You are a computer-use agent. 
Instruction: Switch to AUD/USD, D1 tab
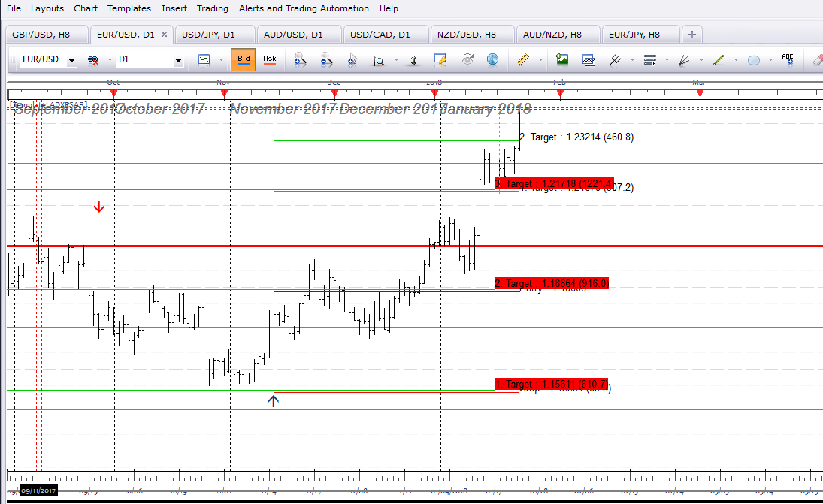click(299, 35)
